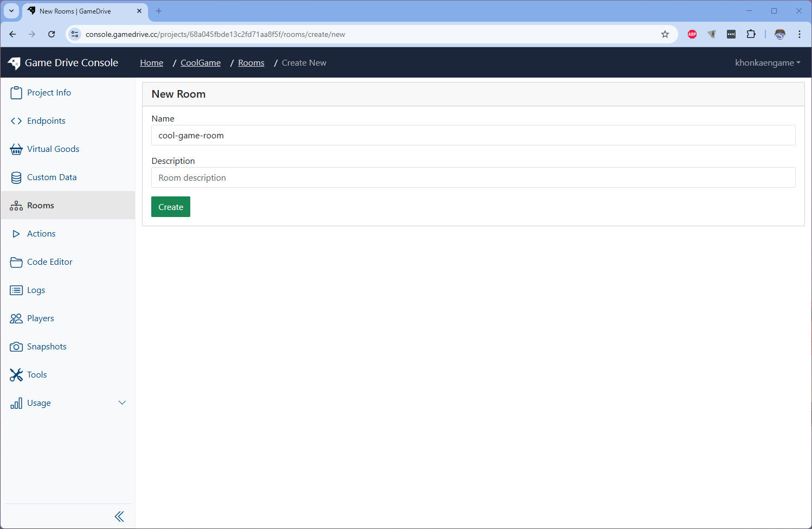Click the Home breadcrumb link
Screen dimensions: 812x529
(x=152, y=63)
